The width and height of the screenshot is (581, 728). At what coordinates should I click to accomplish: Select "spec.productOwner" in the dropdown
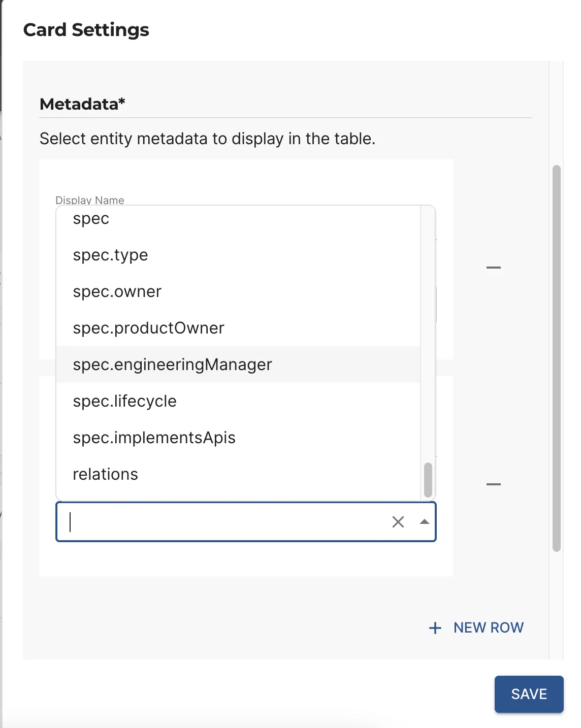(x=149, y=328)
